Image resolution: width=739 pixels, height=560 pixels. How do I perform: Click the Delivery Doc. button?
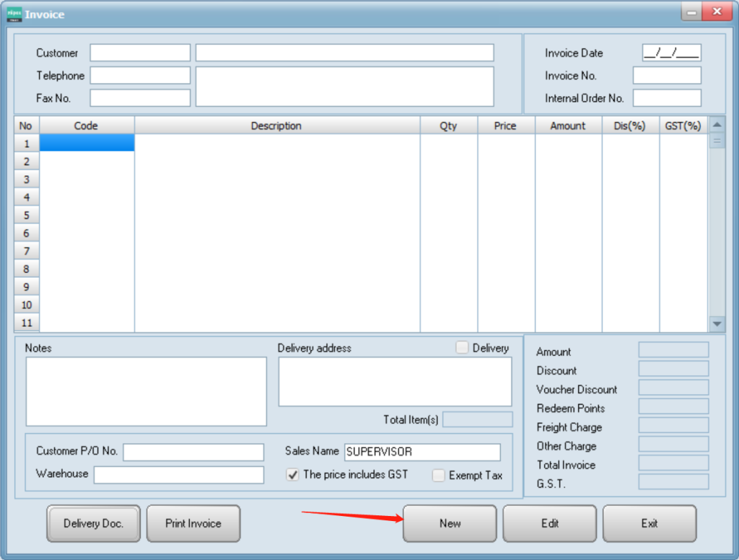pyautogui.click(x=93, y=523)
